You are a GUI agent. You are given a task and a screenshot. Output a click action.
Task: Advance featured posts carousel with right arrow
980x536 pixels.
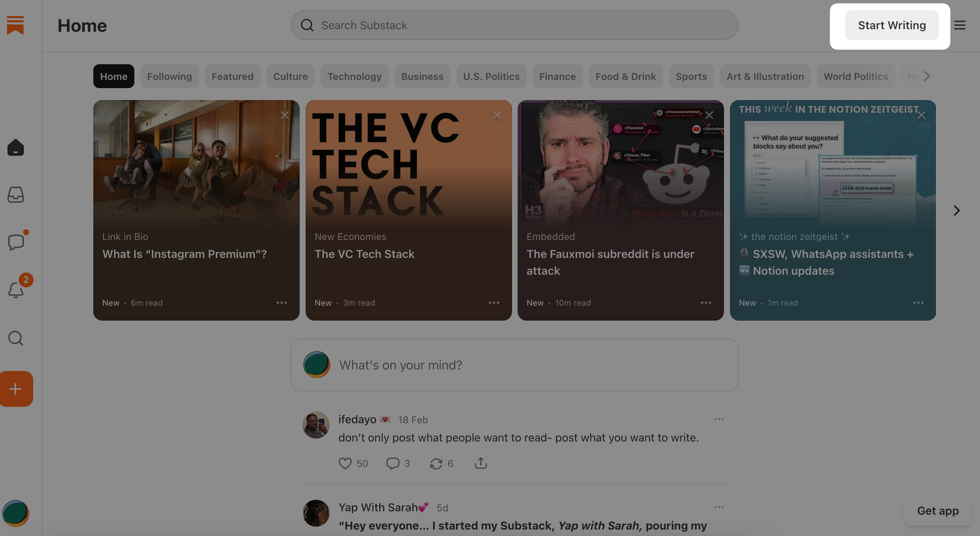click(x=956, y=211)
